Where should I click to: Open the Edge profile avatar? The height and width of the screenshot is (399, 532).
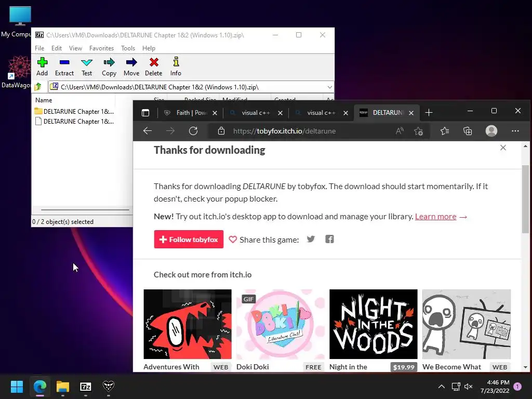click(491, 131)
